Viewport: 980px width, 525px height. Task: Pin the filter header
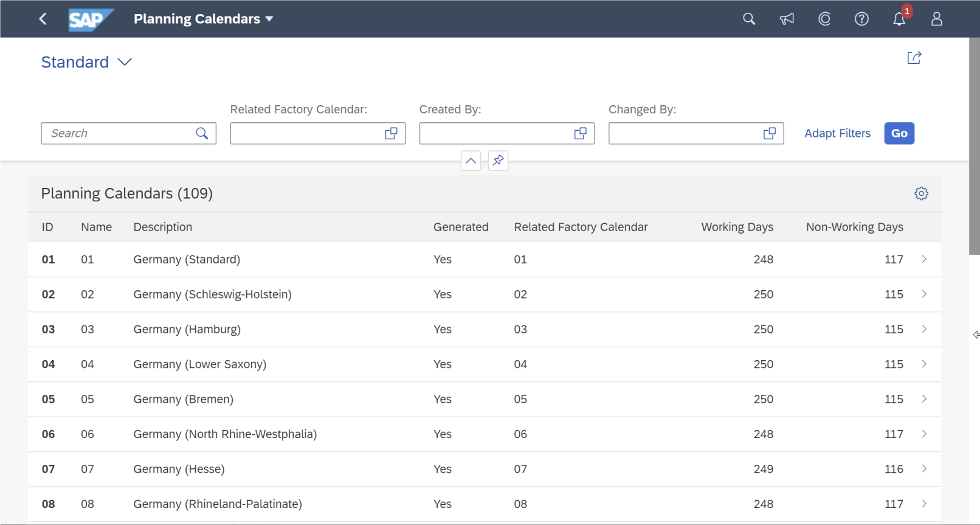click(x=498, y=161)
